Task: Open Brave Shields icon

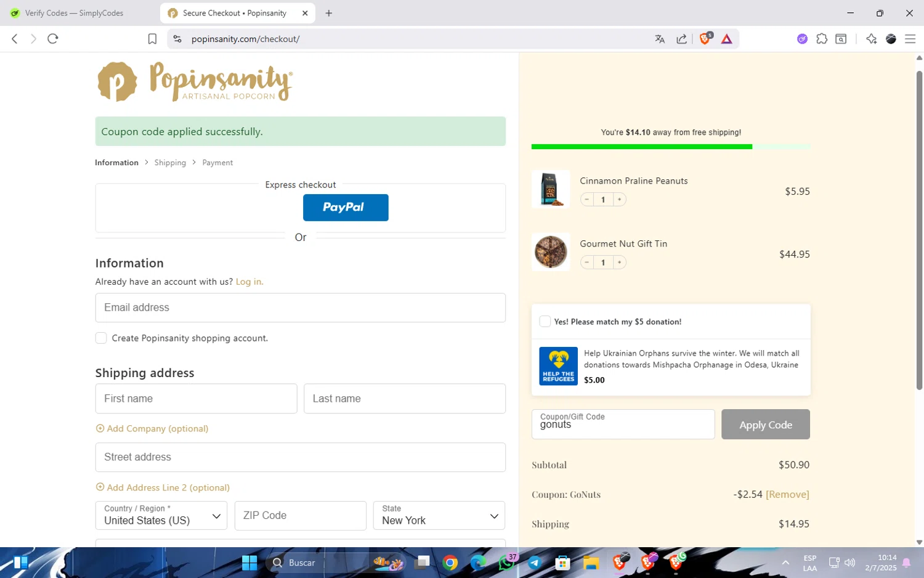Action: click(x=705, y=38)
